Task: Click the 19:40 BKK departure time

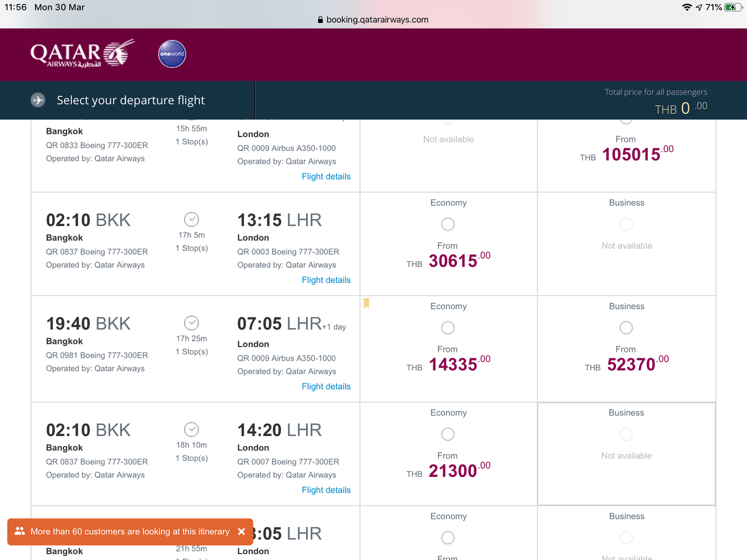Action: tap(88, 324)
